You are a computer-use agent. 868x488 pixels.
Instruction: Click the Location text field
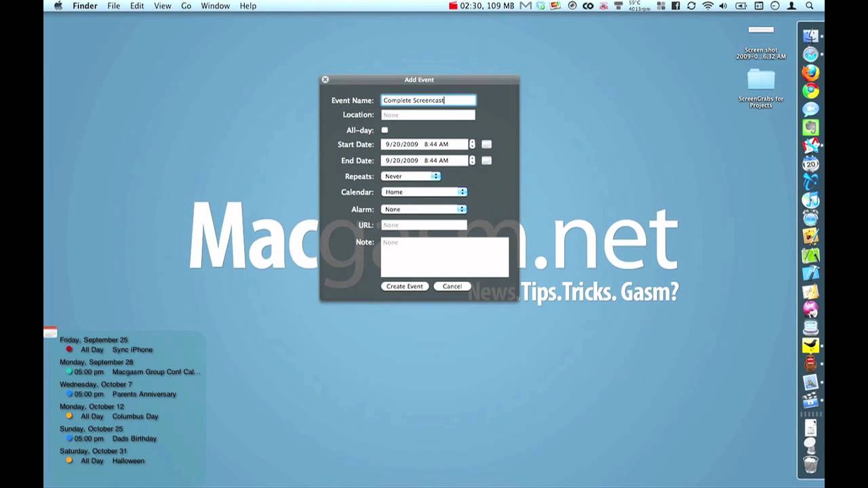428,115
